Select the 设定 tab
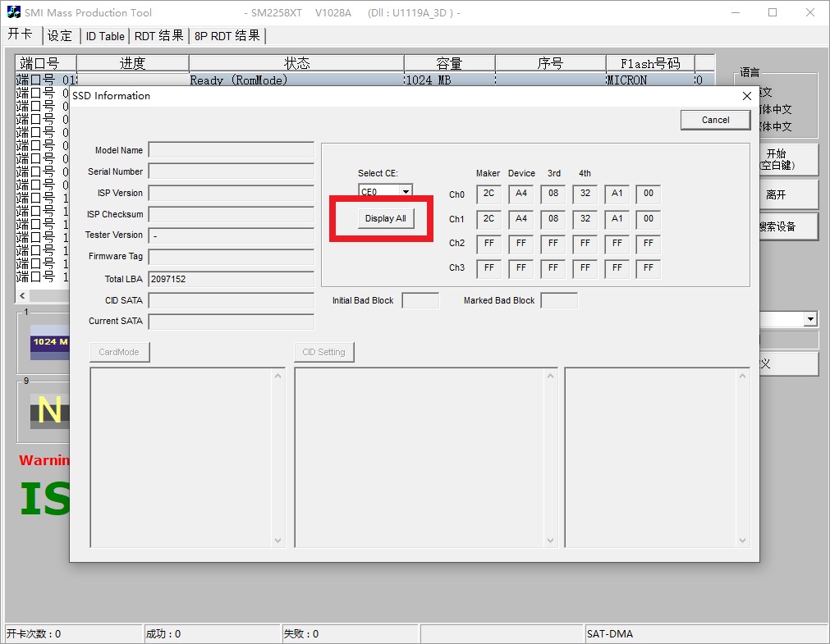 tap(60, 36)
